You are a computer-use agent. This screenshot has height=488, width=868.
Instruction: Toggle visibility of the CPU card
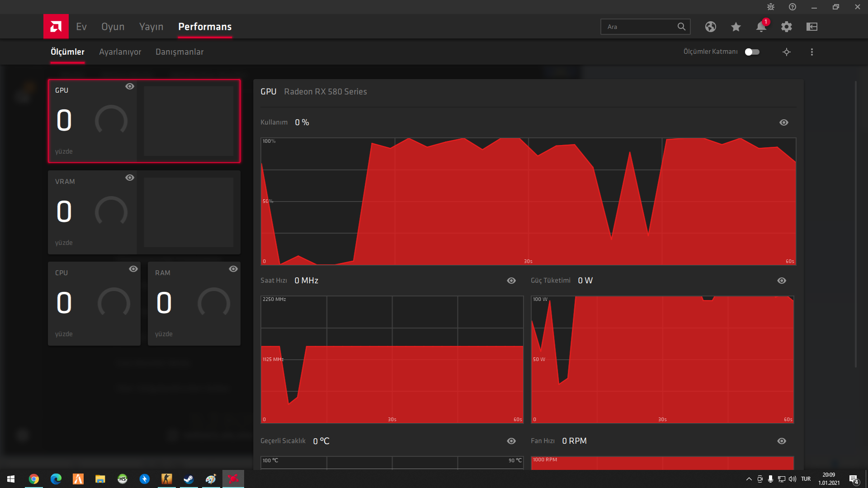point(133,269)
